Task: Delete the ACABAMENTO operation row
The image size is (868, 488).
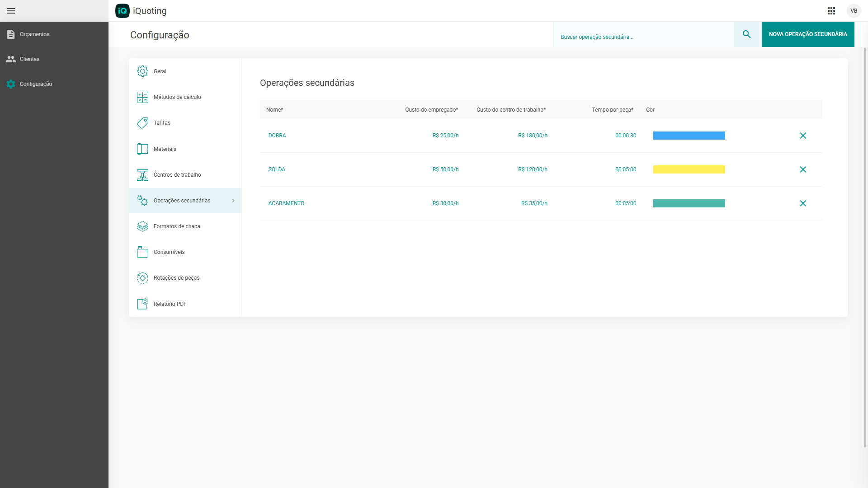Action: [803, 203]
